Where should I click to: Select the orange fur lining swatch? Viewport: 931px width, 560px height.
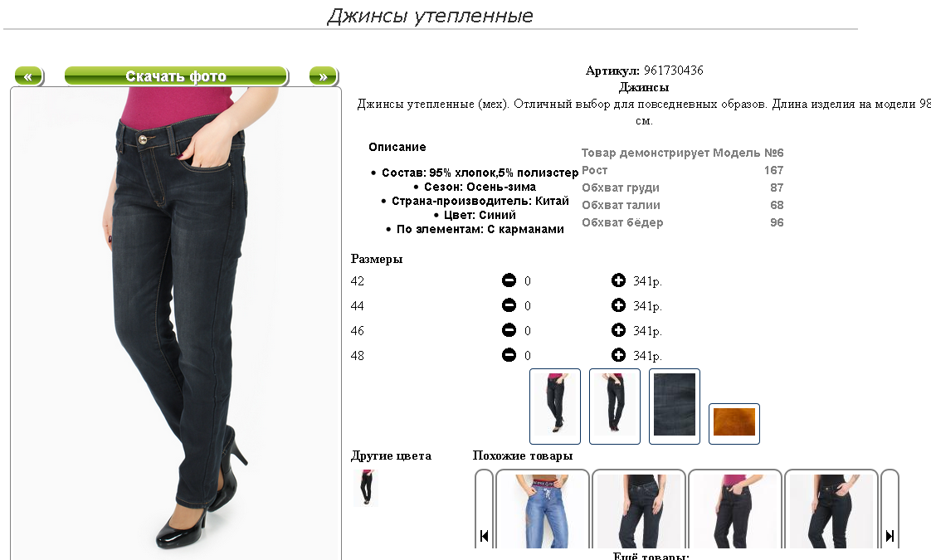pos(734,423)
